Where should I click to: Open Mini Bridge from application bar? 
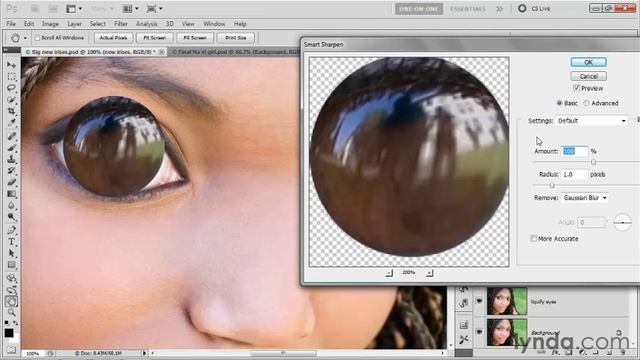tap(53, 9)
